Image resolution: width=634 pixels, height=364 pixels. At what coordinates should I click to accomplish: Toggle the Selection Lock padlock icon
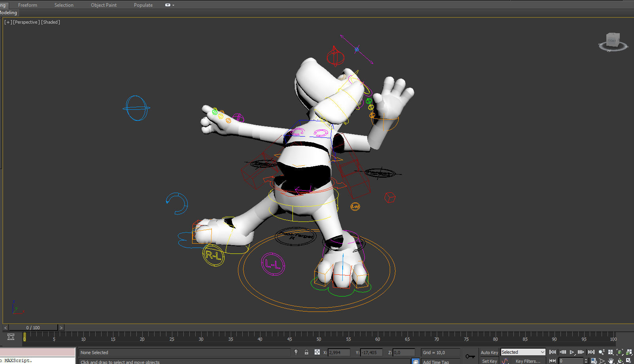[306, 352]
